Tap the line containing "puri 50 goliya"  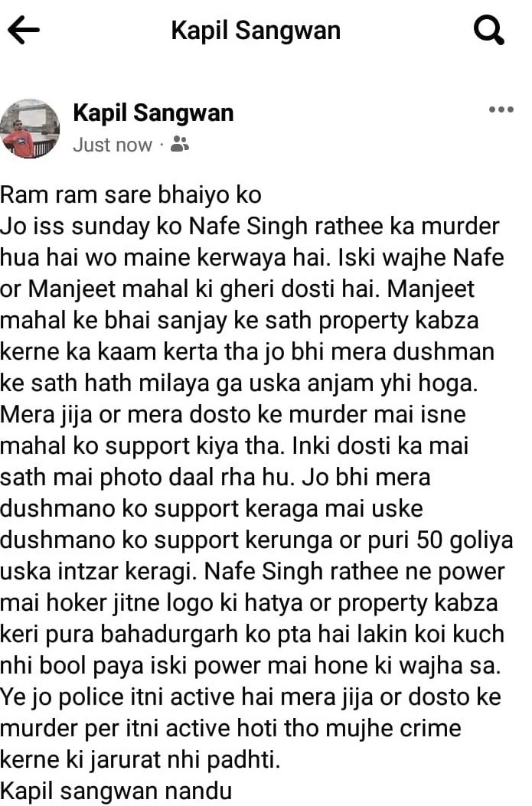(x=256, y=540)
